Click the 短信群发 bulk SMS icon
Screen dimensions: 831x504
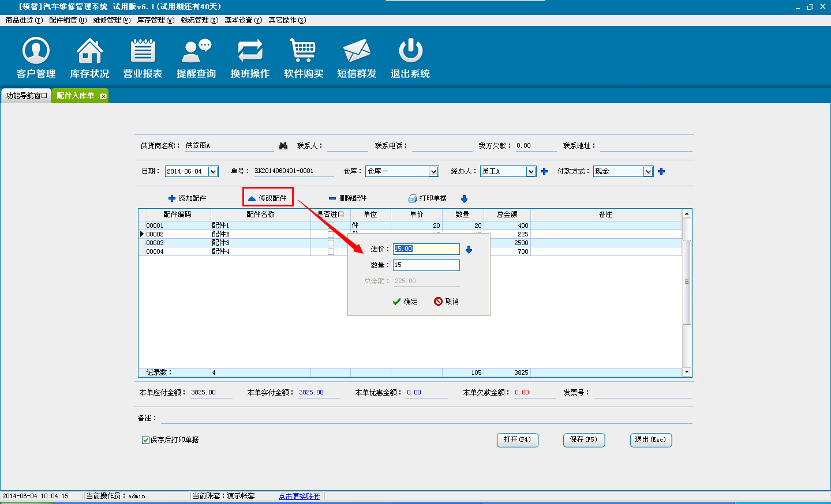(357, 51)
